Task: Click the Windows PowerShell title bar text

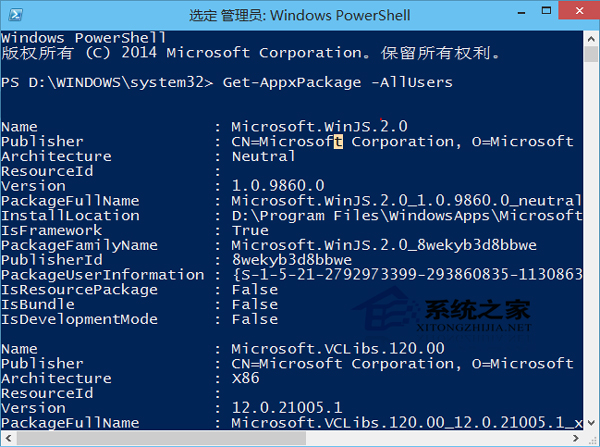Action: click(x=300, y=14)
